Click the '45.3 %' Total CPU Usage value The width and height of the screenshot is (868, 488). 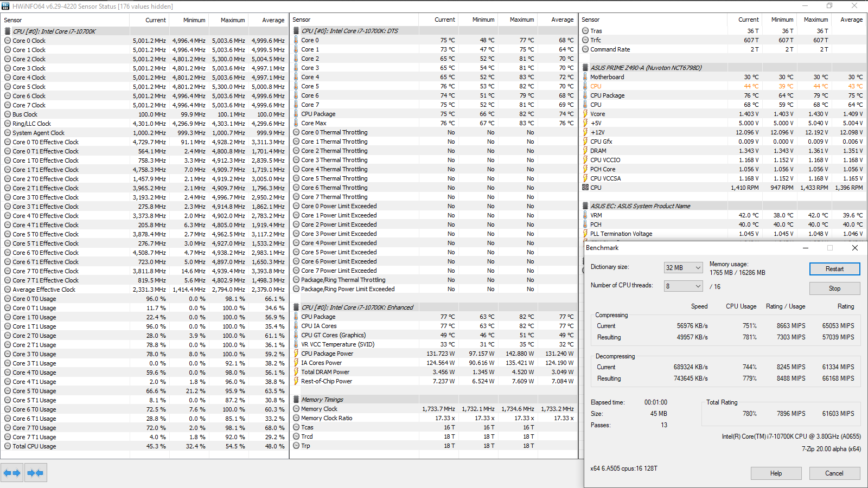click(x=156, y=446)
